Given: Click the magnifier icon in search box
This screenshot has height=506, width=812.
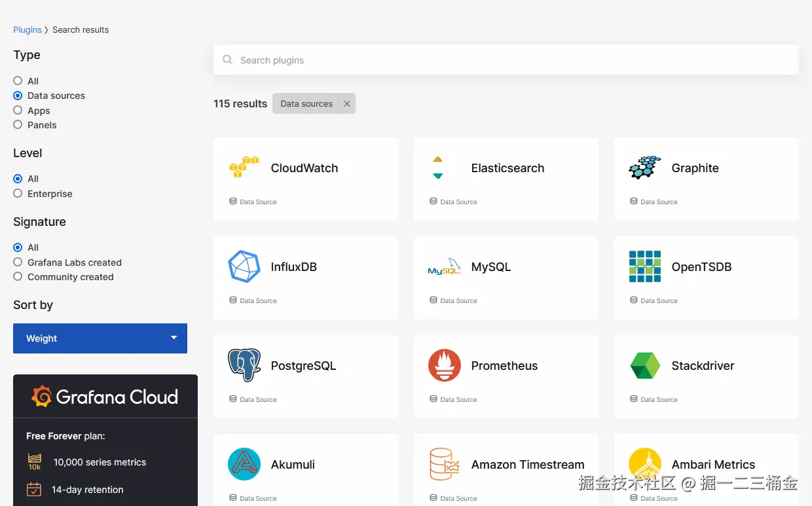Looking at the screenshot, I should [228, 60].
